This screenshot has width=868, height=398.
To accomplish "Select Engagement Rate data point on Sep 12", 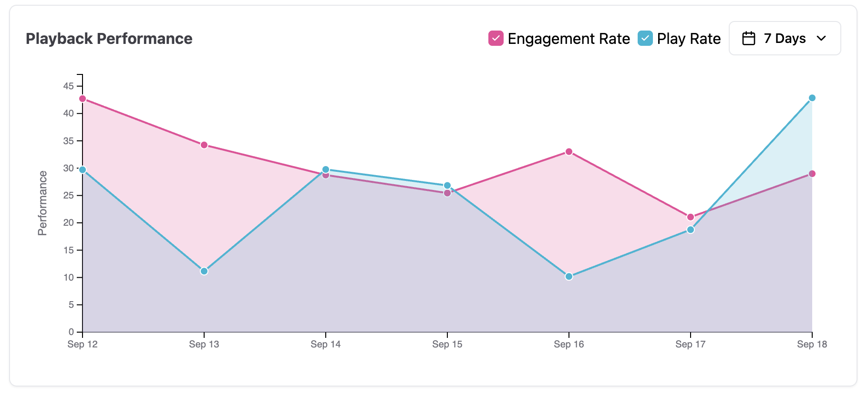I will (x=83, y=99).
